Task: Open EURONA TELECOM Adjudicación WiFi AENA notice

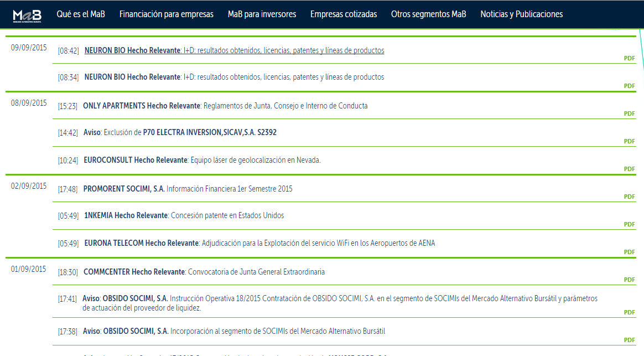Action: tap(259, 243)
